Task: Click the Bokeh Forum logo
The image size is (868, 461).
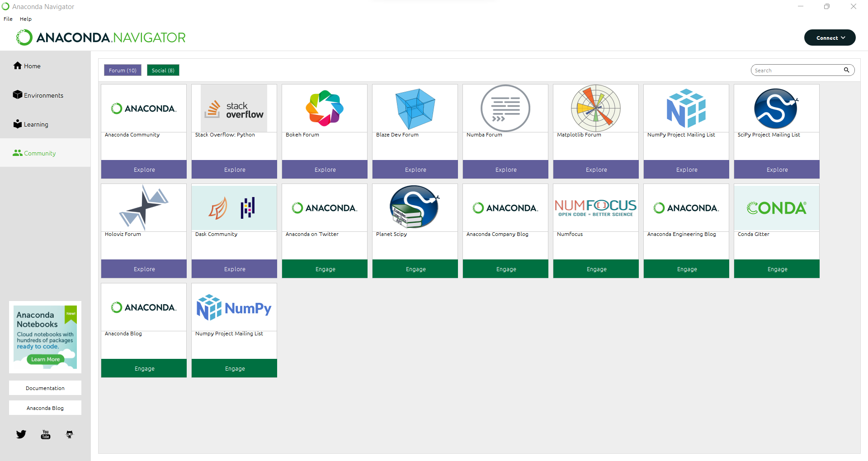Action: point(325,108)
